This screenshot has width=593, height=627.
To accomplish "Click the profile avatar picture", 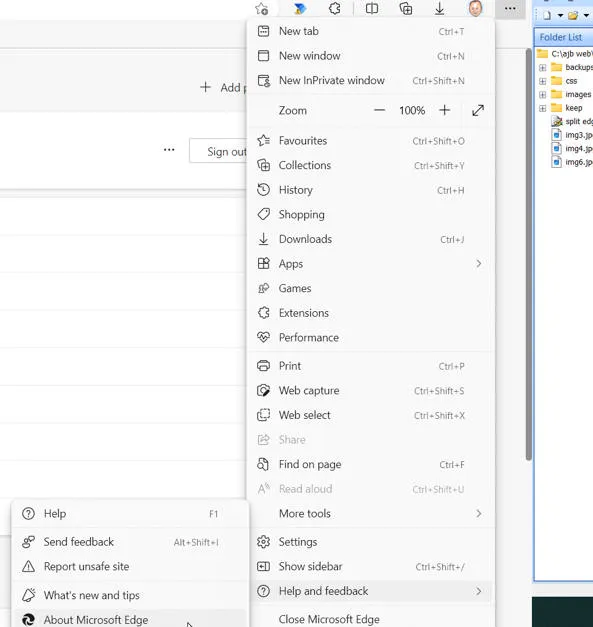I will click(x=475, y=8).
